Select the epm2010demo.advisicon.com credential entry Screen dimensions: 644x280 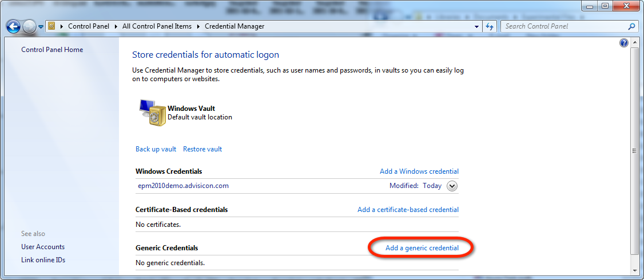(183, 186)
